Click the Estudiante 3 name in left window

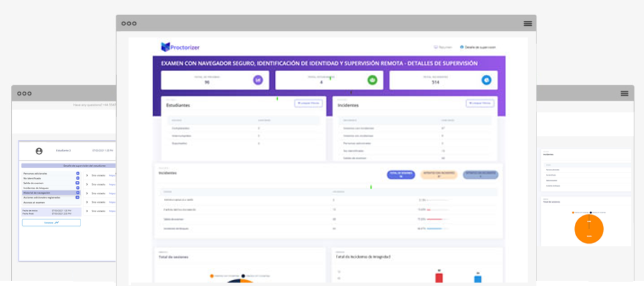click(x=64, y=151)
